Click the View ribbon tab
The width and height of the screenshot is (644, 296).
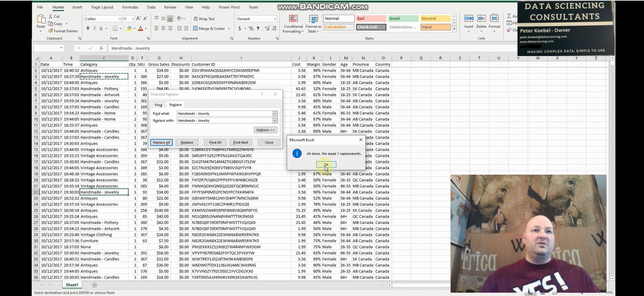tap(189, 8)
